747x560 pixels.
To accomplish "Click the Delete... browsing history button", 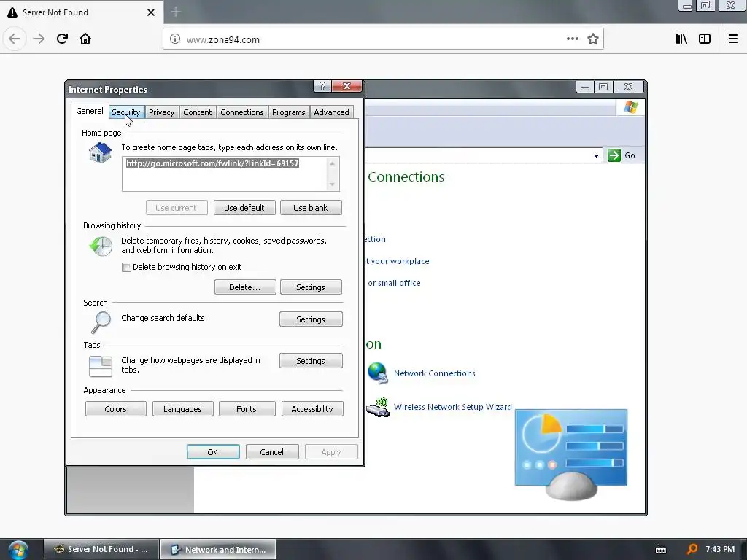I will pos(245,287).
